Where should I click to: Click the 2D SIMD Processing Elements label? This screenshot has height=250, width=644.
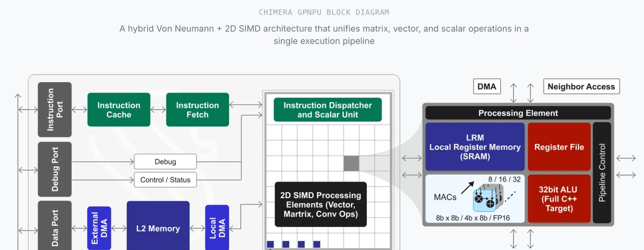tap(320, 204)
